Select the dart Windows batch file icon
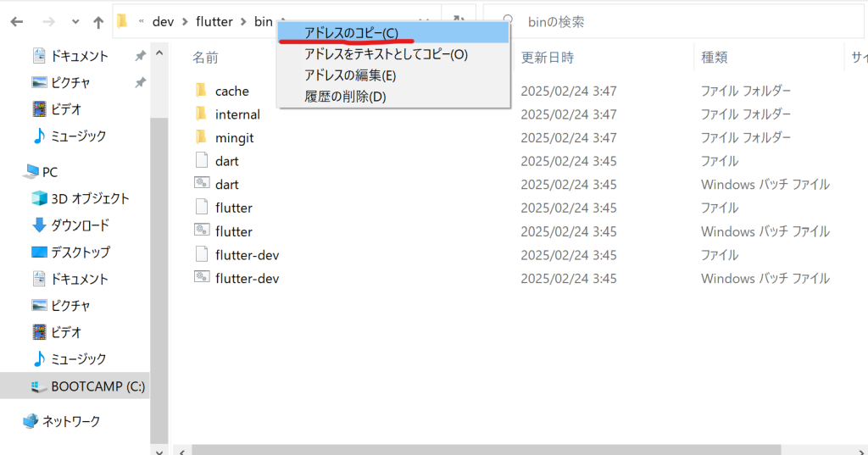 201,184
